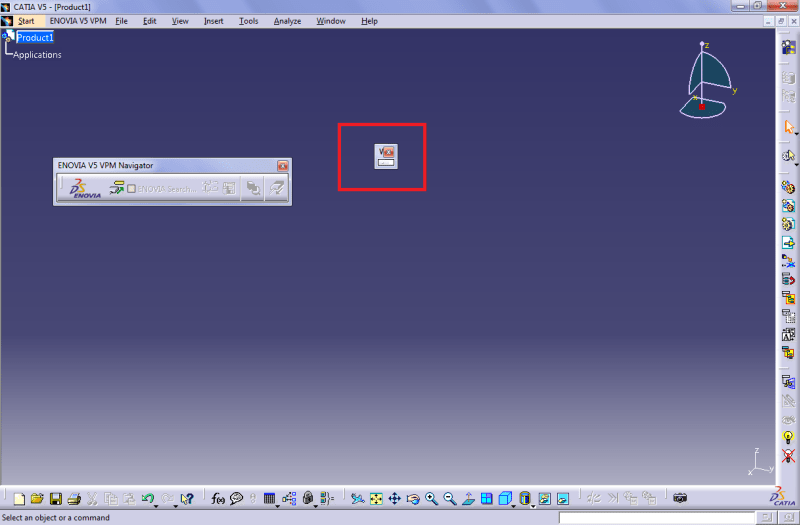Close the ENOVIA V5 VPM Navigator toolbar
800x525 pixels.
tap(282, 166)
